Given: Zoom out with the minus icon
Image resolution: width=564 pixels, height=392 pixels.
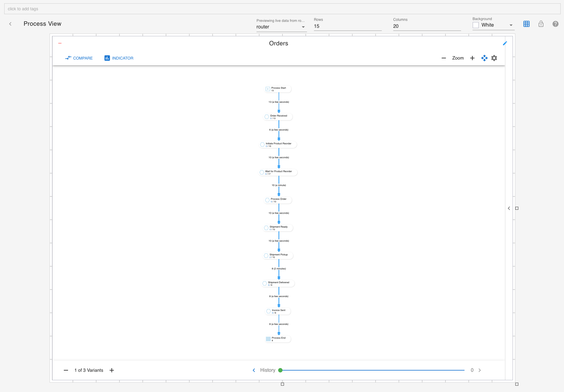Looking at the screenshot, I should coord(444,58).
